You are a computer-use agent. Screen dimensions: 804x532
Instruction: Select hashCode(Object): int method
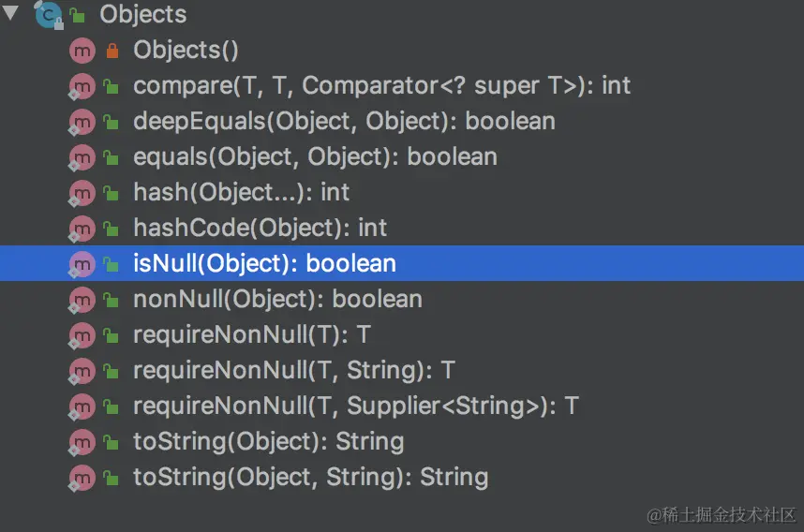tap(260, 229)
